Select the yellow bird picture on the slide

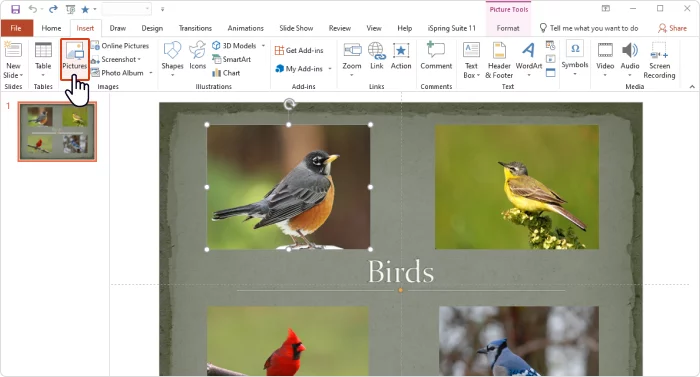point(517,187)
